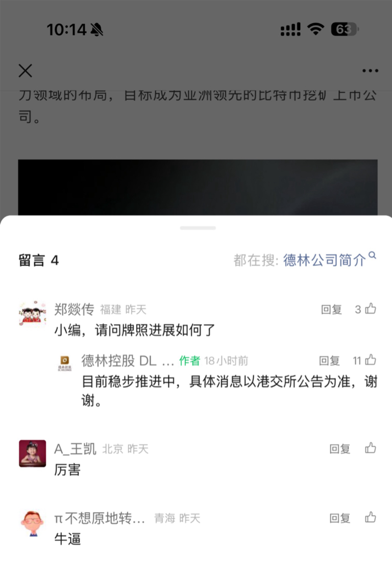Tap the search magnifier beside 德林公司简介
The height and width of the screenshot is (565, 392).
click(x=373, y=255)
